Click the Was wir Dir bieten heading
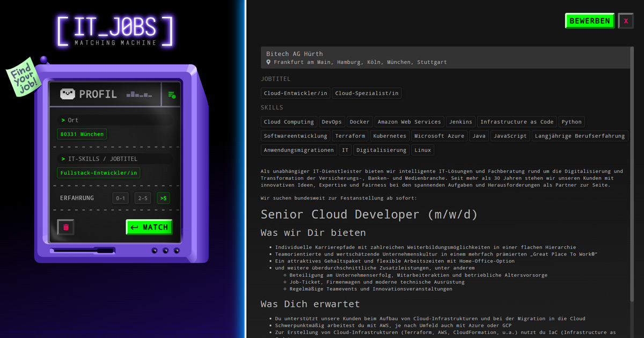The image size is (644, 338). (313, 233)
